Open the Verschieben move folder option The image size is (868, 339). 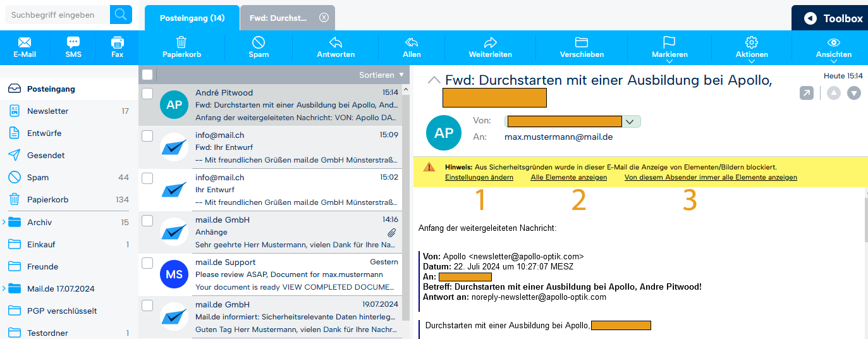pyautogui.click(x=582, y=47)
